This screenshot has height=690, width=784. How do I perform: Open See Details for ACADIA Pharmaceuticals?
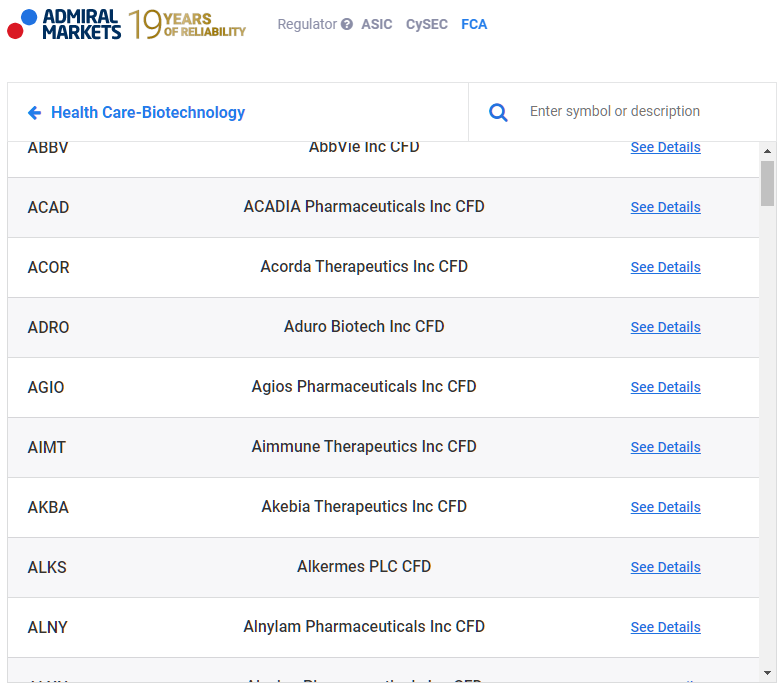point(665,207)
